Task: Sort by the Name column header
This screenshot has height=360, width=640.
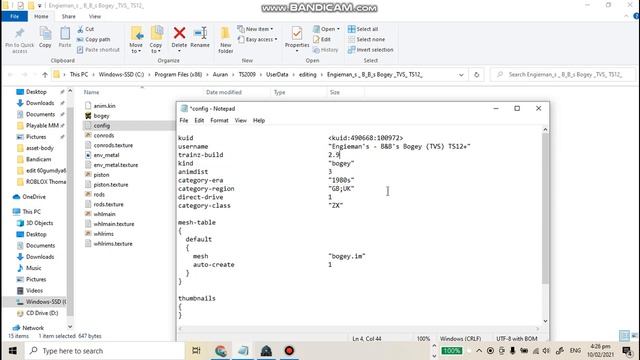Action: tap(91, 92)
